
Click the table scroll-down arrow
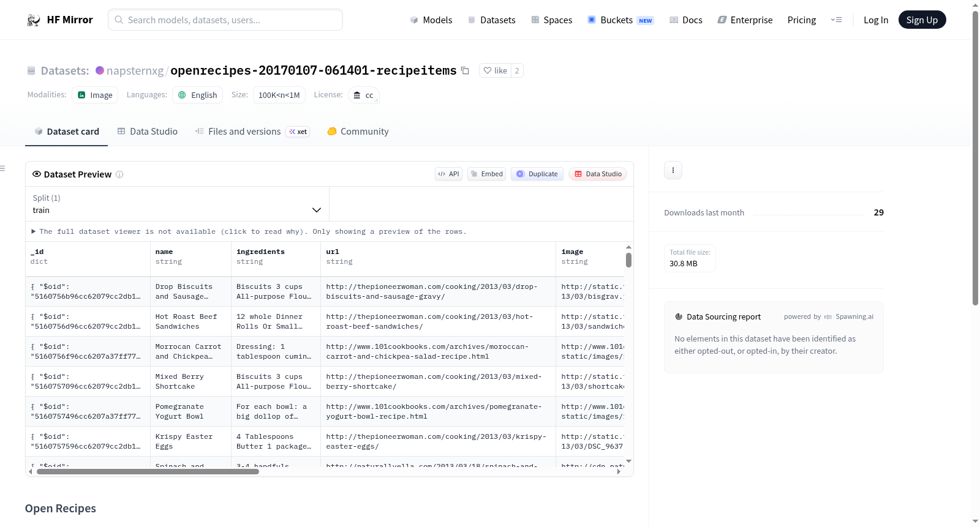(628, 461)
